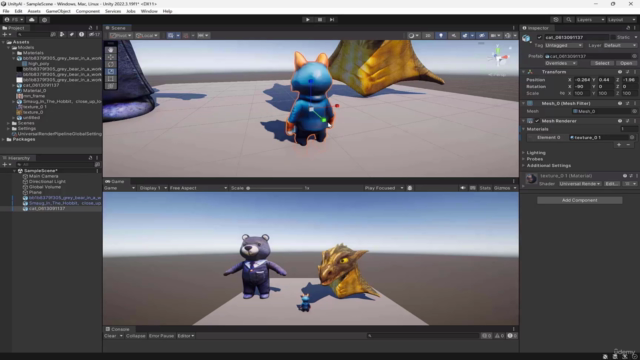Toggle scene lighting bulb icon
640x360 pixels.
pyautogui.click(x=441, y=36)
